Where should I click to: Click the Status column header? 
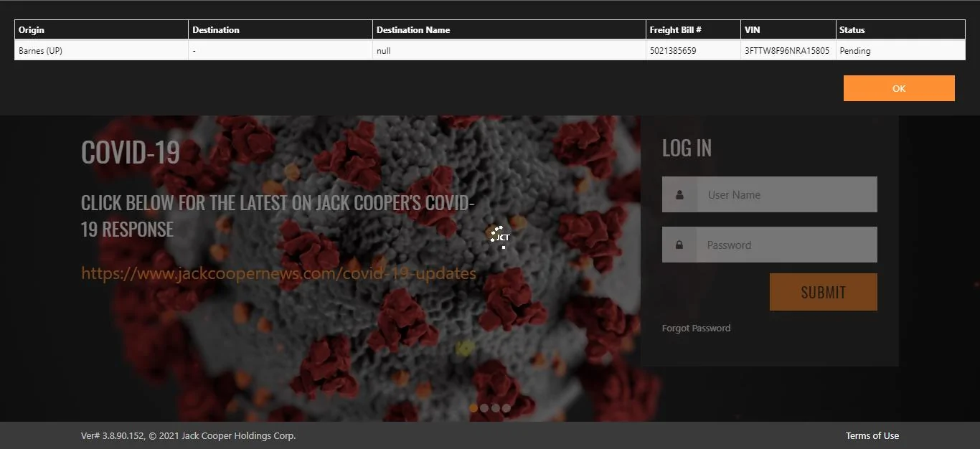[x=900, y=29]
